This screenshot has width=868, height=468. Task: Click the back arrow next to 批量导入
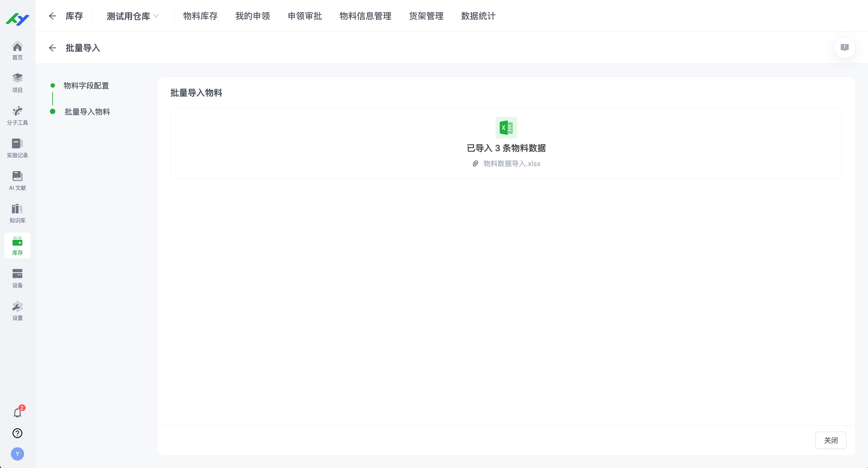[x=53, y=48]
